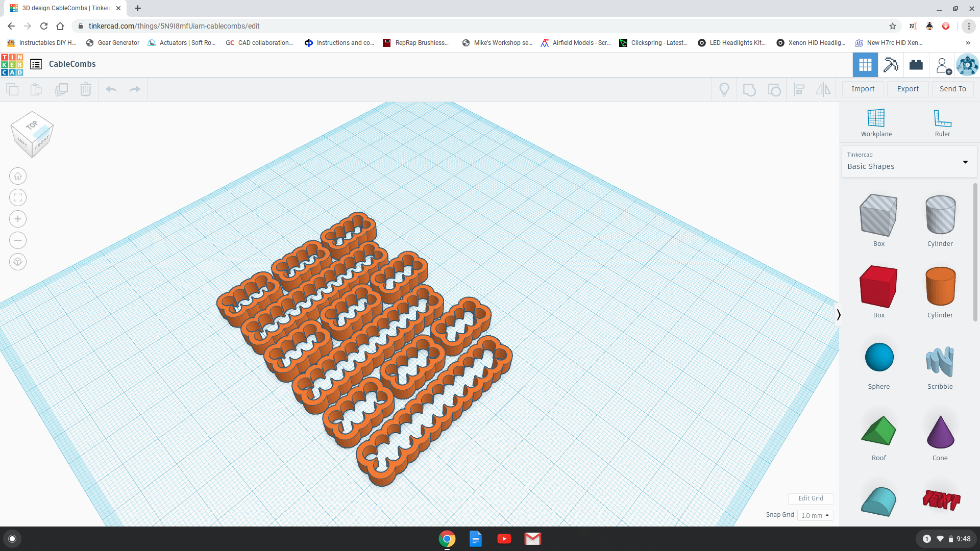Image resolution: width=980 pixels, height=551 pixels.
Task: Click the Home view button
Action: pyautogui.click(x=18, y=176)
